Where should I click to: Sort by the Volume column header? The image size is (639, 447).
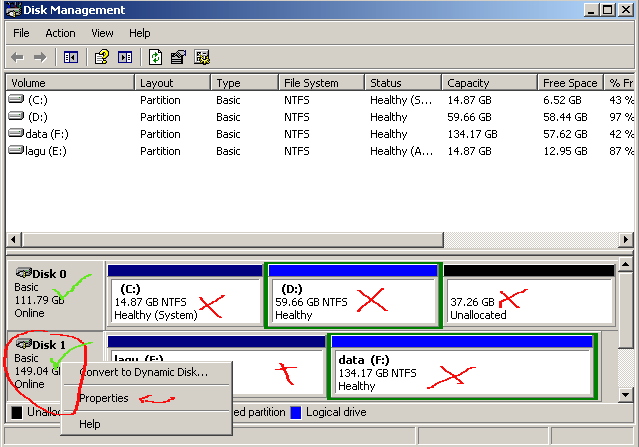pos(70,83)
